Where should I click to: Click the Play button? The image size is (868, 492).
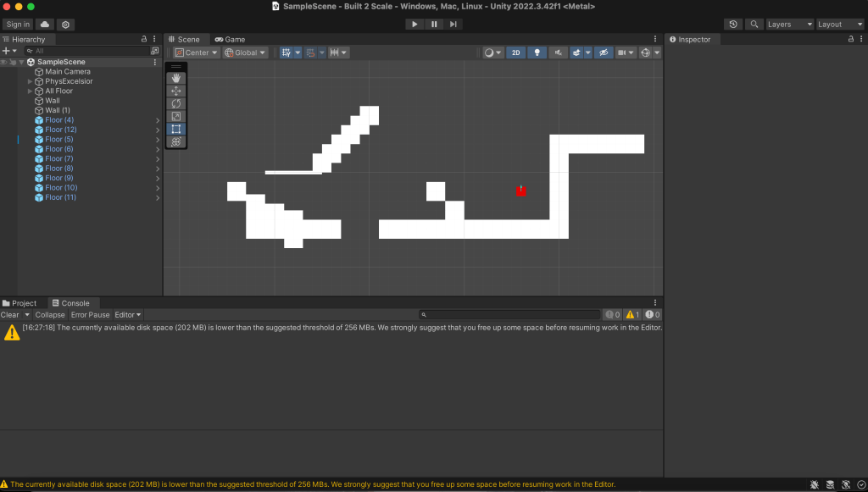pyautogui.click(x=415, y=25)
